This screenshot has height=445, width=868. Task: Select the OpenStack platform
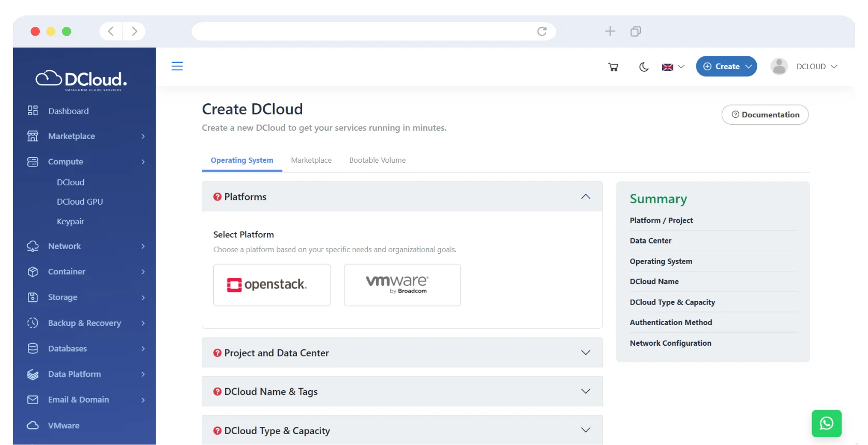pyautogui.click(x=272, y=285)
